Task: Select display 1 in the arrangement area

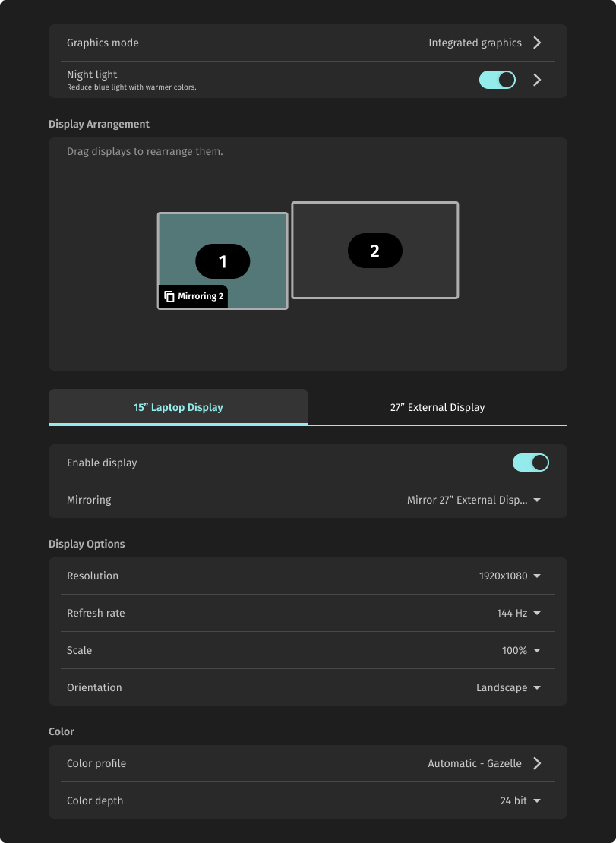Action: [223, 261]
